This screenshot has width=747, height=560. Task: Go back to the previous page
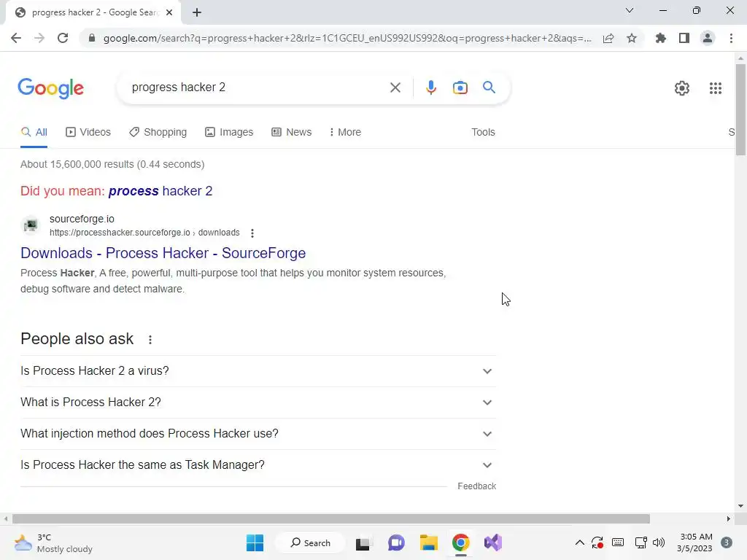tap(16, 38)
